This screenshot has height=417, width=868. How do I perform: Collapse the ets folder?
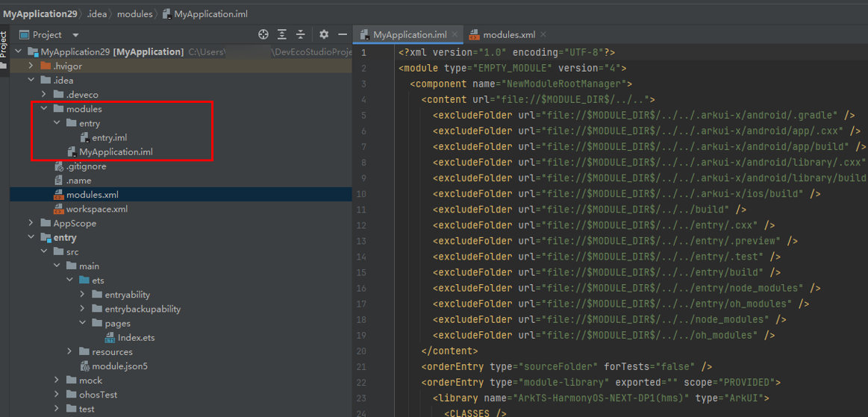[69, 280]
